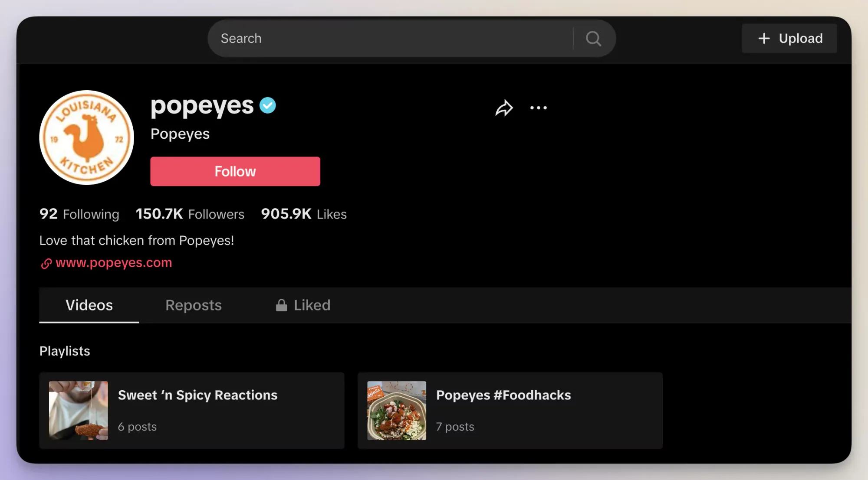View the 92 Following list
The height and width of the screenshot is (480, 868).
click(79, 214)
